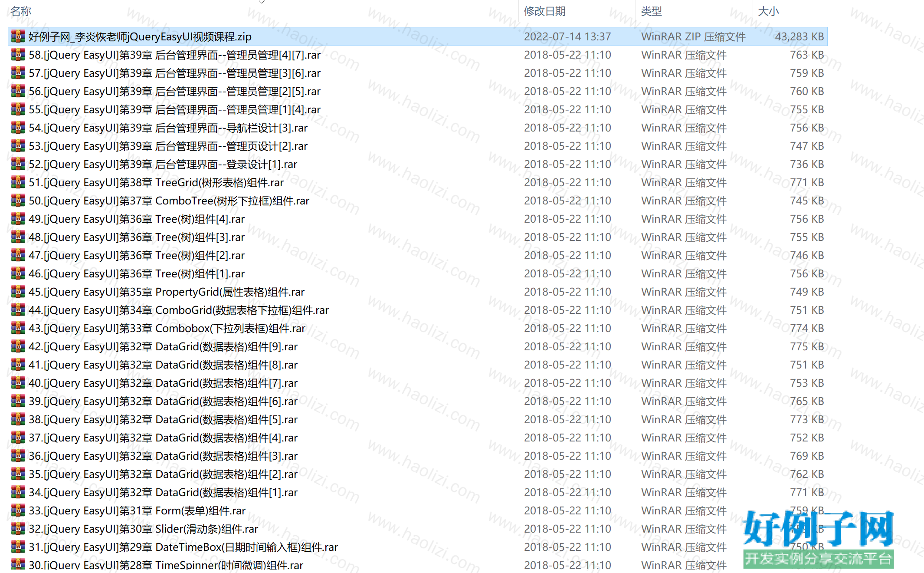This screenshot has width=924, height=573.
Task: Click the archive icon of file 49 Tree(树)组件[4].rar
Action: [18, 219]
